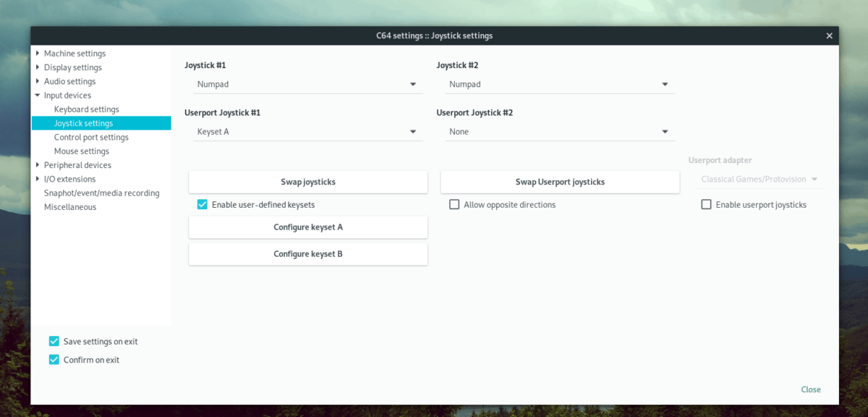Close the C64 settings window
The image size is (868, 417).
(829, 35)
